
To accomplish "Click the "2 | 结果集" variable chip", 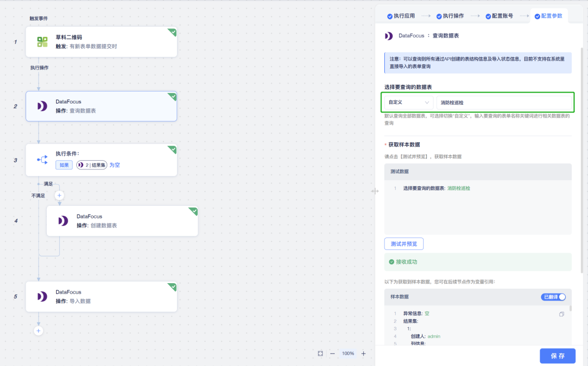I will 92,165.
